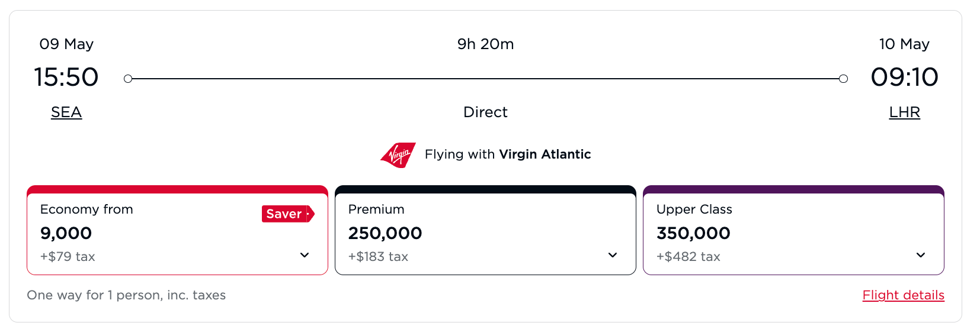Expand the Premium fare chevron
Image resolution: width=980 pixels, height=329 pixels.
click(613, 255)
